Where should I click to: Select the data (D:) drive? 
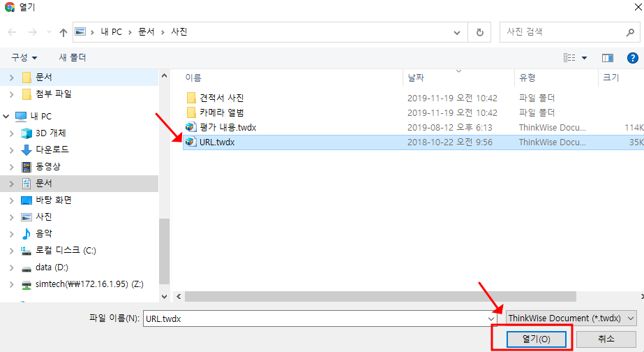52,267
